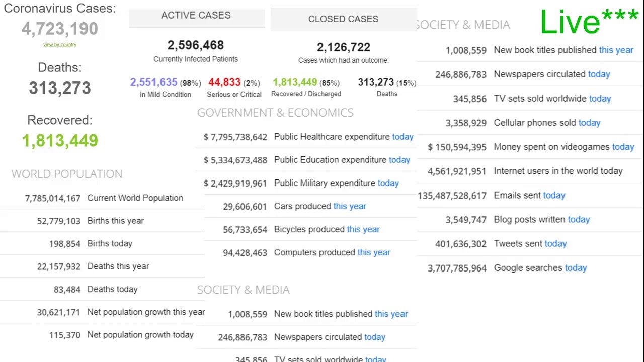
Task: Click 'today' link beside Cellular phones sold
Action: [x=589, y=123]
